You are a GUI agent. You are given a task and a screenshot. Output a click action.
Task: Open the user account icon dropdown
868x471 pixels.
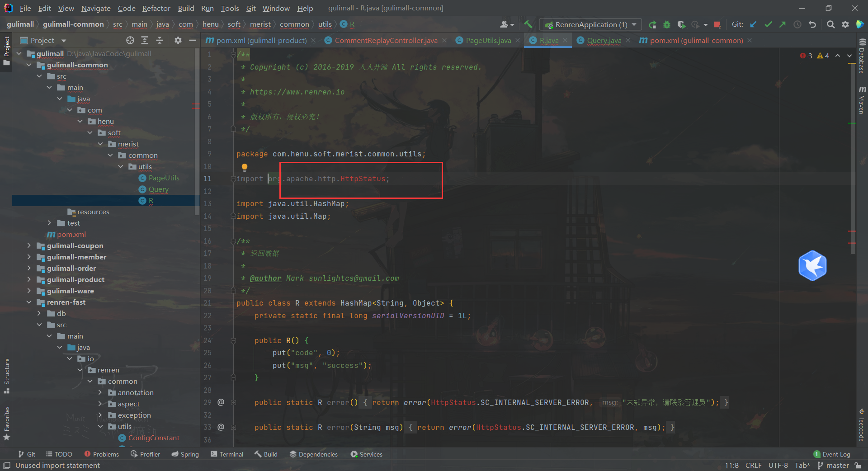[507, 24]
